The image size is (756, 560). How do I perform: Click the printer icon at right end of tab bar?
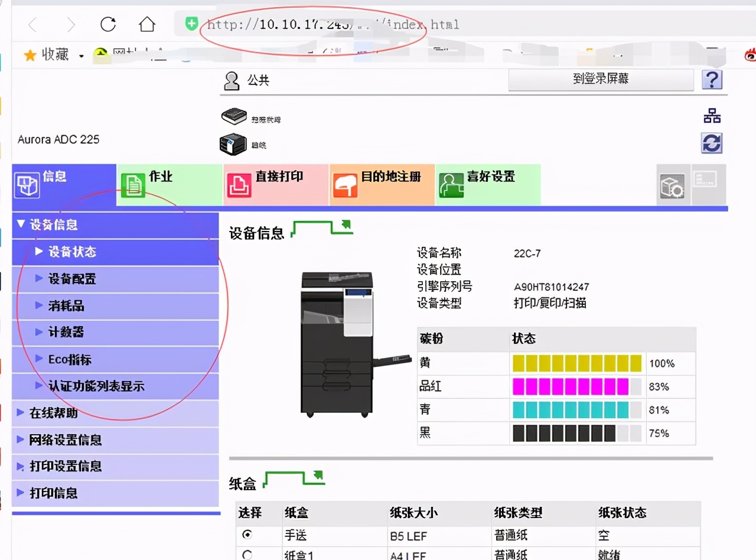coord(672,185)
